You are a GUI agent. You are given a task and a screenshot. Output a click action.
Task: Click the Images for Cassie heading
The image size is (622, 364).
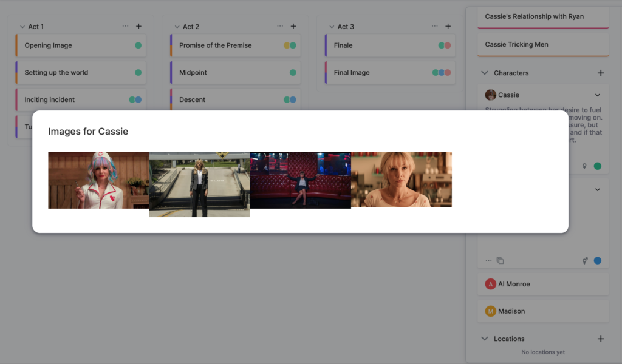[x=88, y=132]
